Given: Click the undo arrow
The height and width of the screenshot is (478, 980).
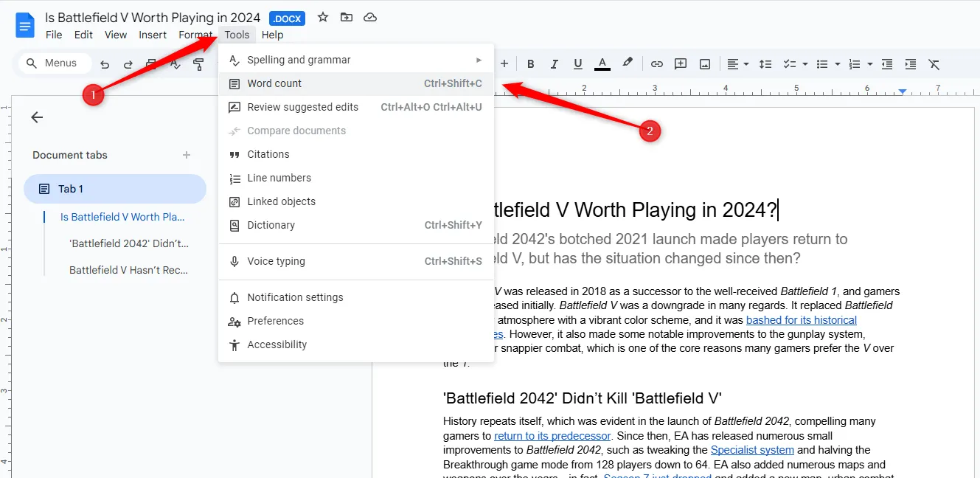Looking at the screenshot, I should pyautogui.click(x=105, y=64).
